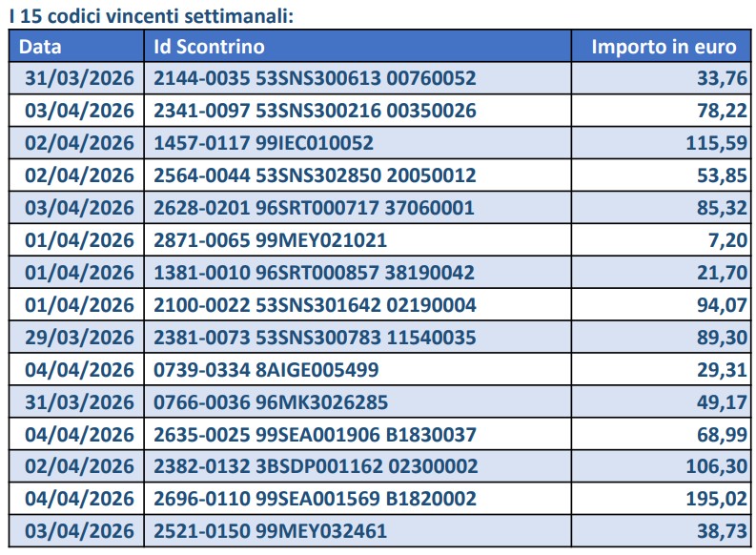Click the amount 68,99

(x=722, y=435)
